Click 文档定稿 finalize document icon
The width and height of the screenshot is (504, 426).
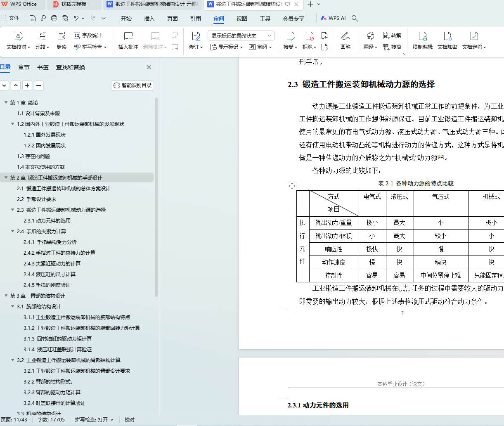474,36
